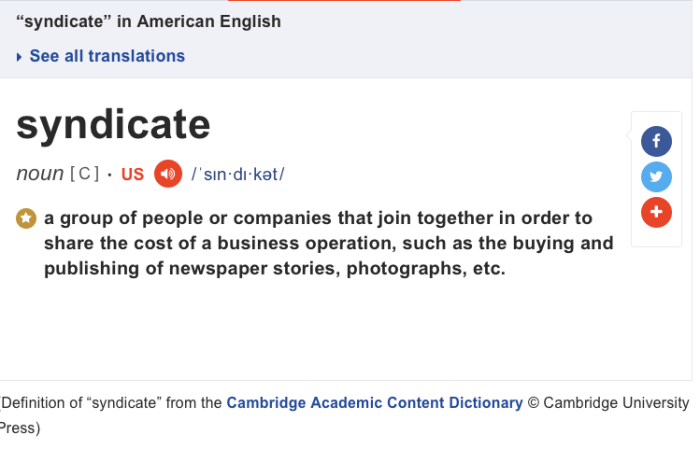
Task: Expand the translations disclosure triangle
Action: click(19, 57)
